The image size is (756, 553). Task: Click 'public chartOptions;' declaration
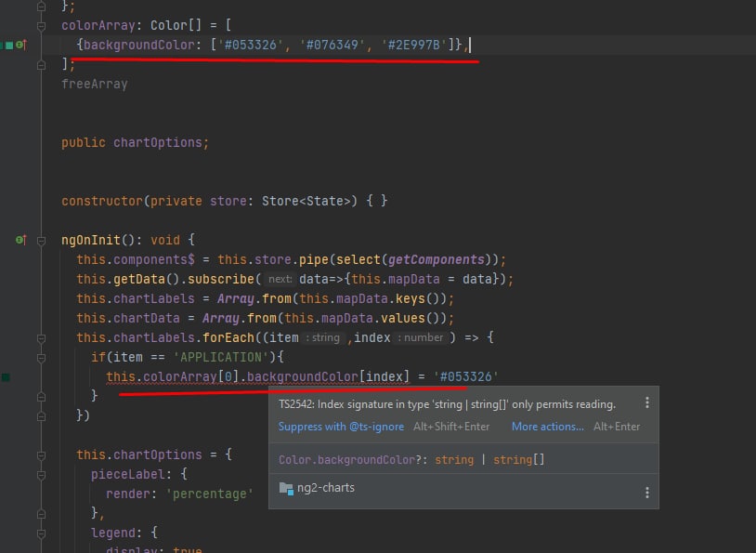(x=135, y=143)
